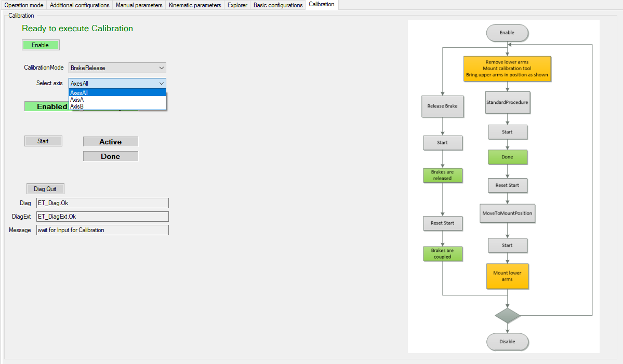
Task: Expand the Select axis combo box
Action: [x=117, y=83]
